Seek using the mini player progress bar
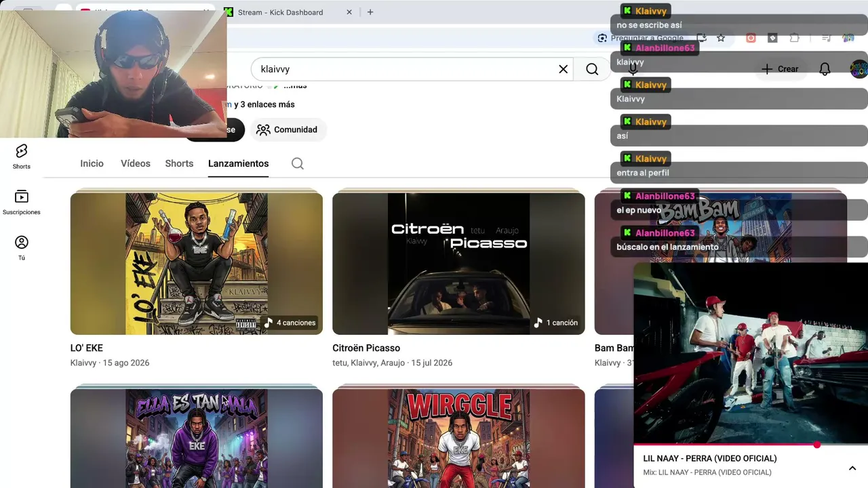Viewport: 868px width, 488px height. pyautogui.click(x=751, y=445)
